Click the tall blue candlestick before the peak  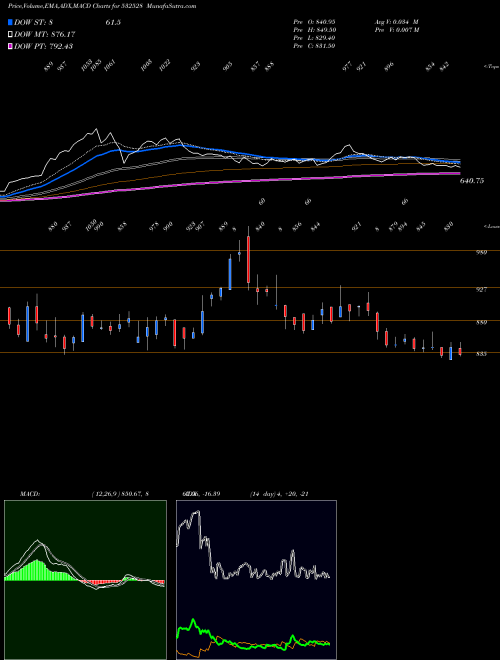coord(230,274)
